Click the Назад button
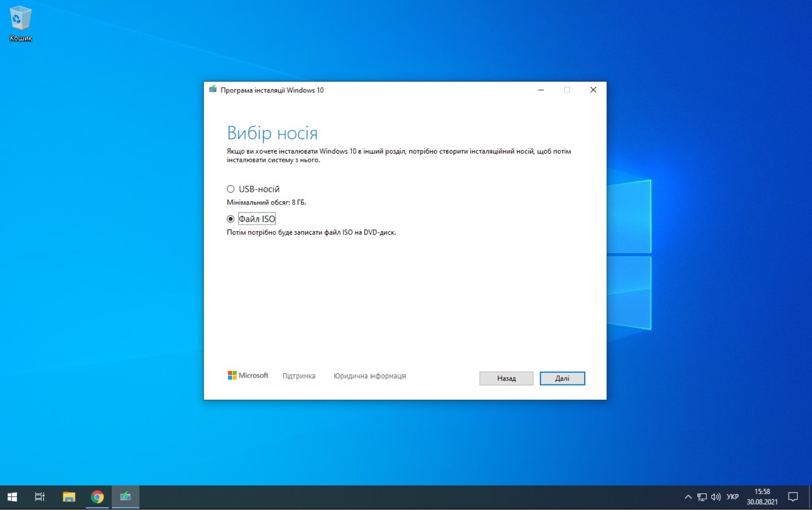The width and height of the screenshot is (812, 510). [x=506, y=378]
